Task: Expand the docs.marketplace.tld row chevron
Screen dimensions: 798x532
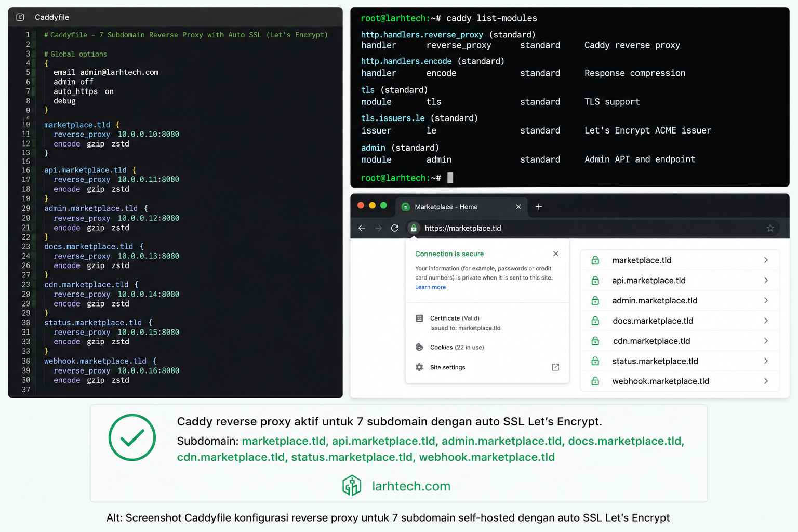Action: coord(766,321)
